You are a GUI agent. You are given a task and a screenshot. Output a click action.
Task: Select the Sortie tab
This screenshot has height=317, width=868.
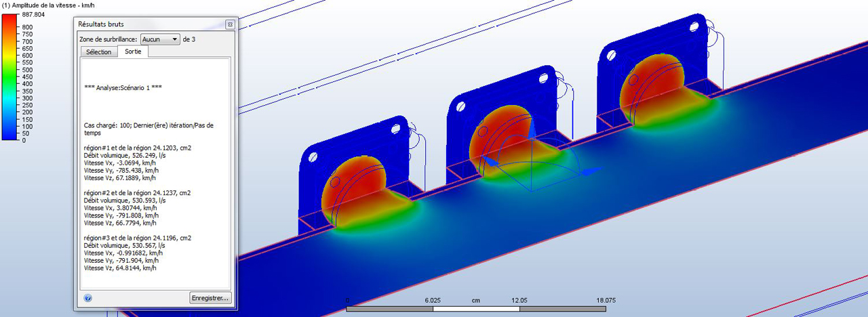click(133, 52)
